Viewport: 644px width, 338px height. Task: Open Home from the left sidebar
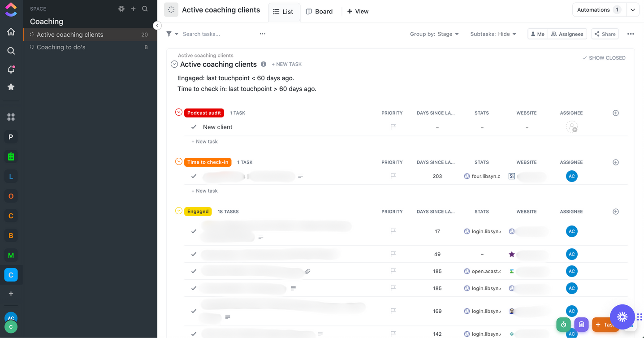(11, 32)
